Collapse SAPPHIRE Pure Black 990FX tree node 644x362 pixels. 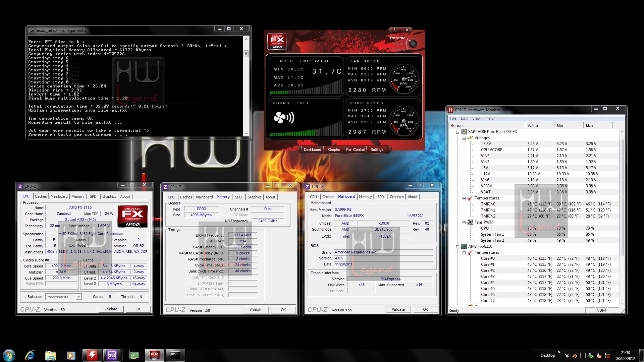tap(458, 132)
